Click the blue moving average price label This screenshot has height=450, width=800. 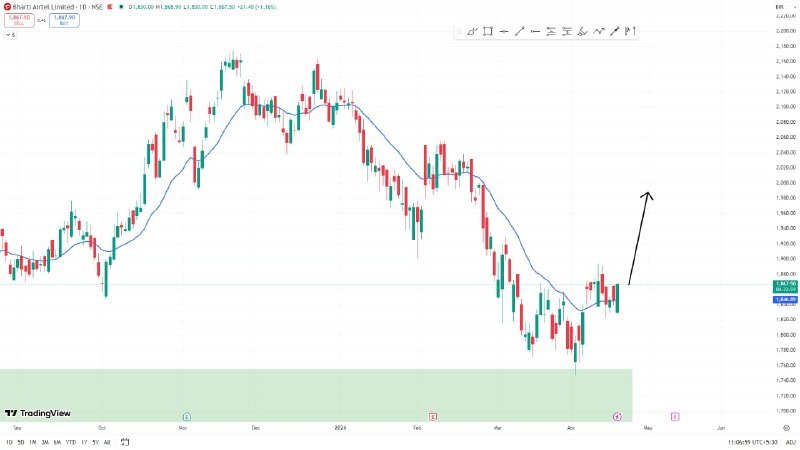(x=785, y=299)
